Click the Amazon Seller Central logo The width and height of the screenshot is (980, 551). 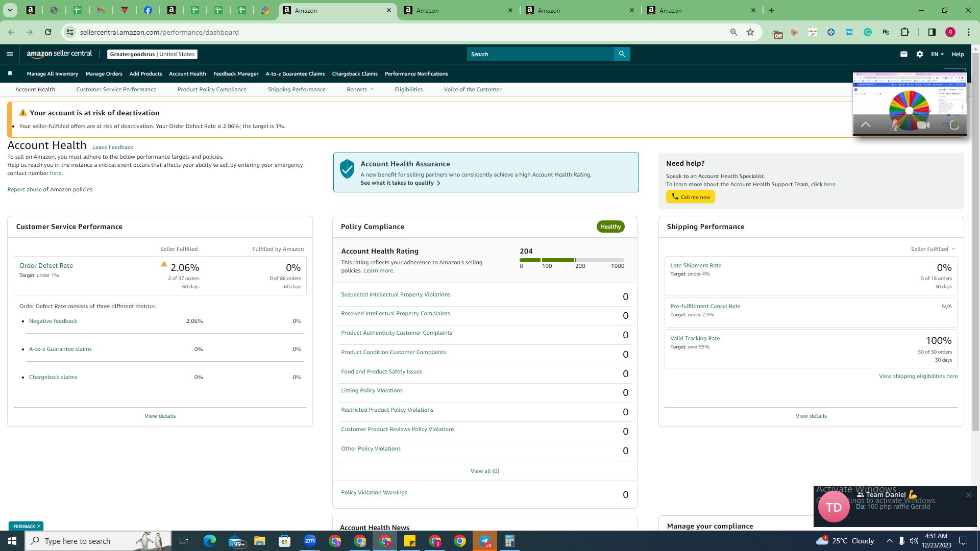tap(59, 54)
